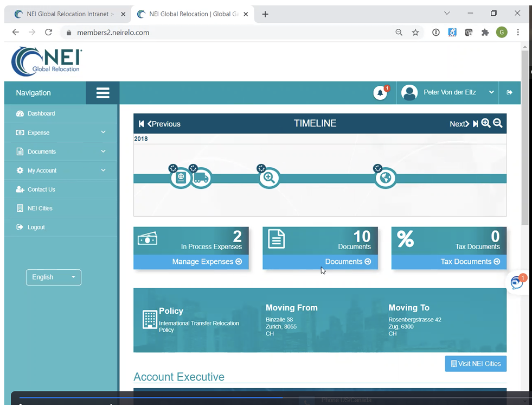The image size is (532, 405).
Task: Expand the Documents submenu chevron
Action: click(103, 151)
